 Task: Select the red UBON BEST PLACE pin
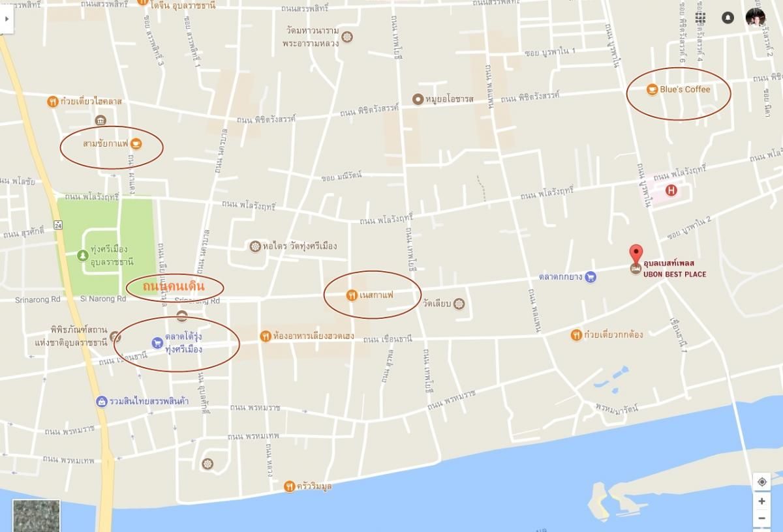pos(635,255)
